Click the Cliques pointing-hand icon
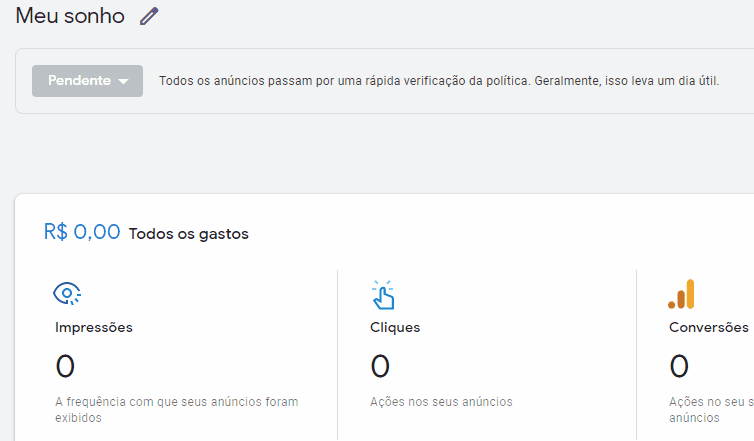Viewport: 754px width, 441px height. 383,295
